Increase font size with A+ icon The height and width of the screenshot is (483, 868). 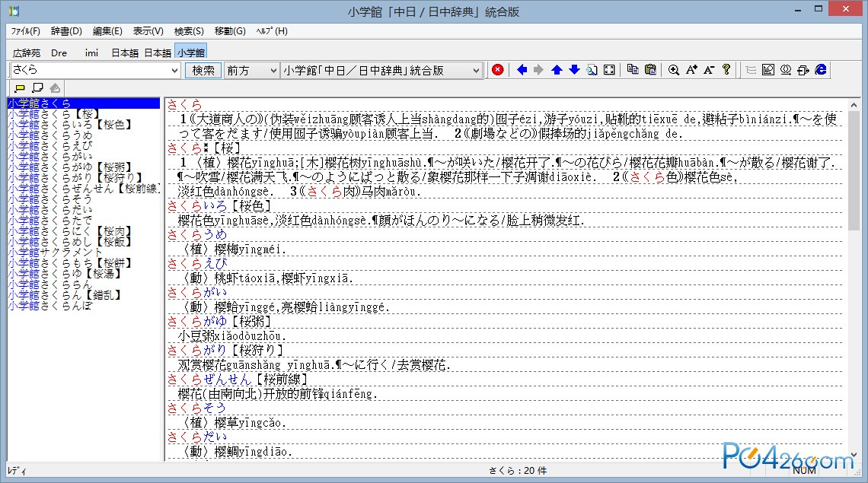pos(691,70)
